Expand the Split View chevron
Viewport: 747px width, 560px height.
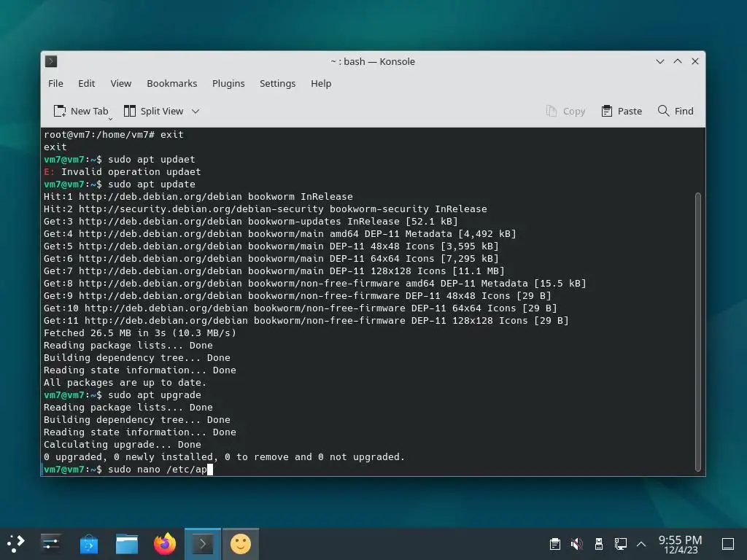[x=196, y=112]
